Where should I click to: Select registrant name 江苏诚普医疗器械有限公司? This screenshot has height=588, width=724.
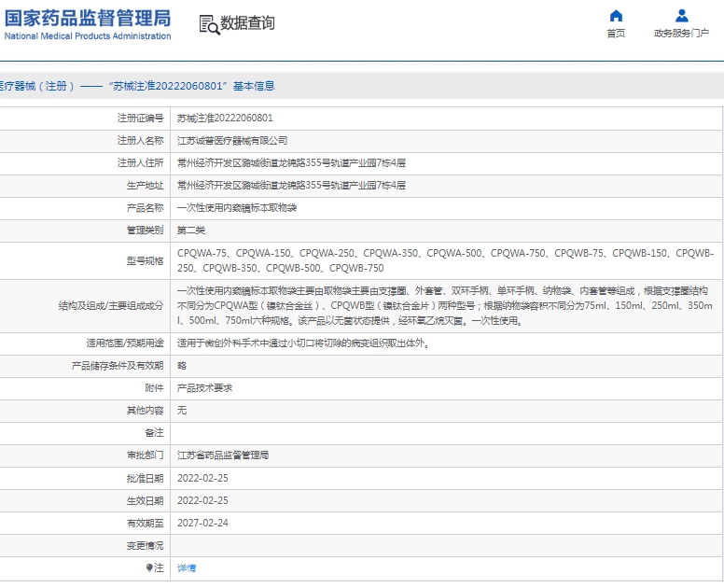(x=232, y=140)
